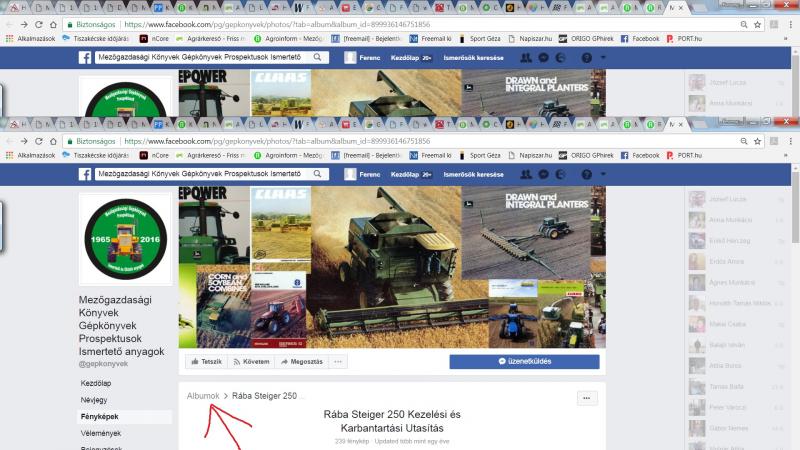The image size is (800, 450).
Task: Expand account dropdown arrow in back window Facebook bar
Action: (x=603, y=57)
